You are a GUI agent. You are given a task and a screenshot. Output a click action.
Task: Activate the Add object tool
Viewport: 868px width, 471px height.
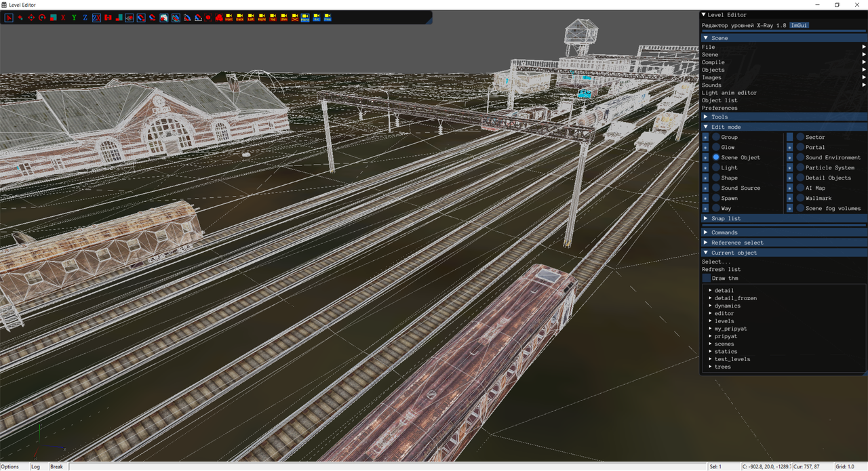click(20, 18)
